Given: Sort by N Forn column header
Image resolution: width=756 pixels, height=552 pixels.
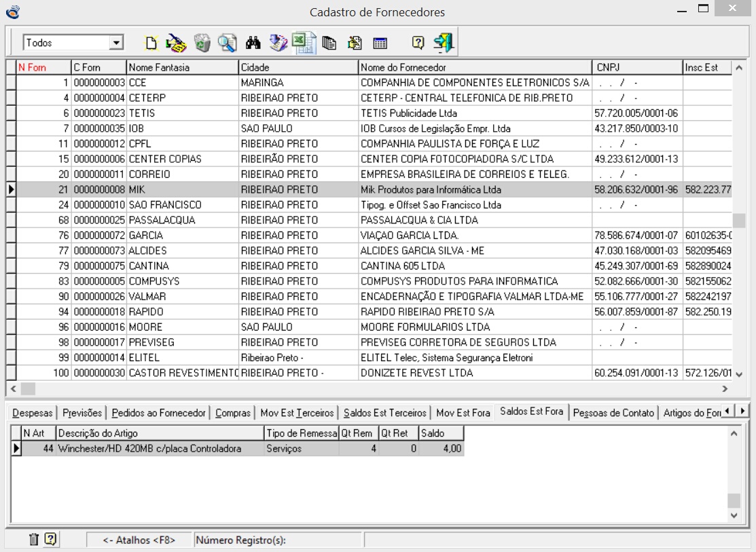Looking at the screenshot, I should (x=43, y=67).
